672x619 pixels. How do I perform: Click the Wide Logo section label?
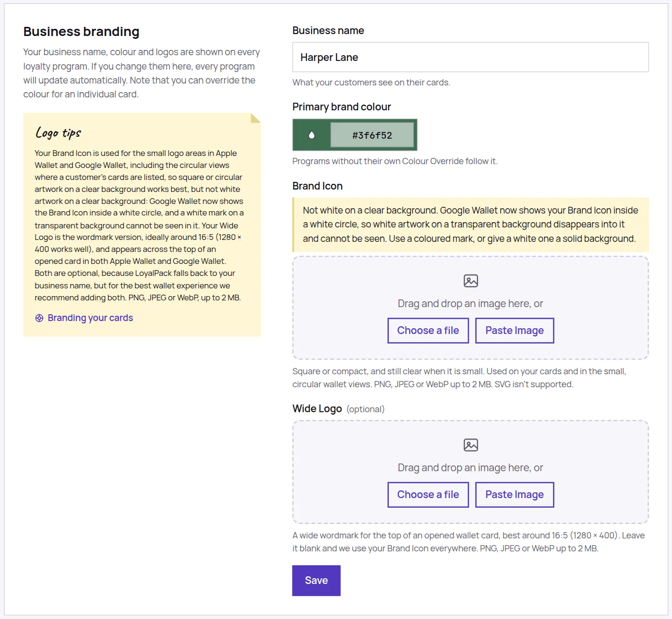click(x=317, y=408)
